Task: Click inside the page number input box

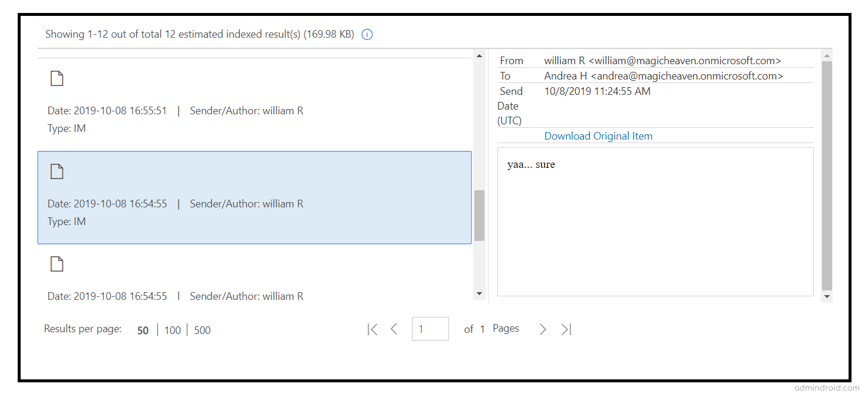Action: click(430, 329)
